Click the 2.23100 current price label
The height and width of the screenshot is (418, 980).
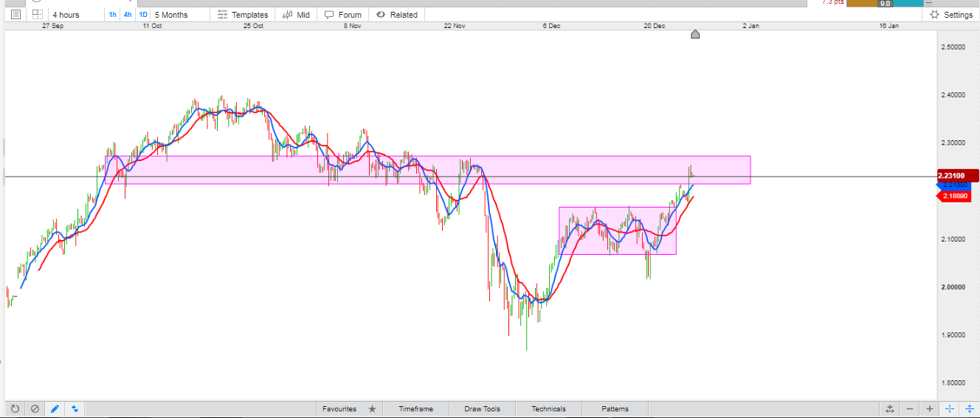957,176
